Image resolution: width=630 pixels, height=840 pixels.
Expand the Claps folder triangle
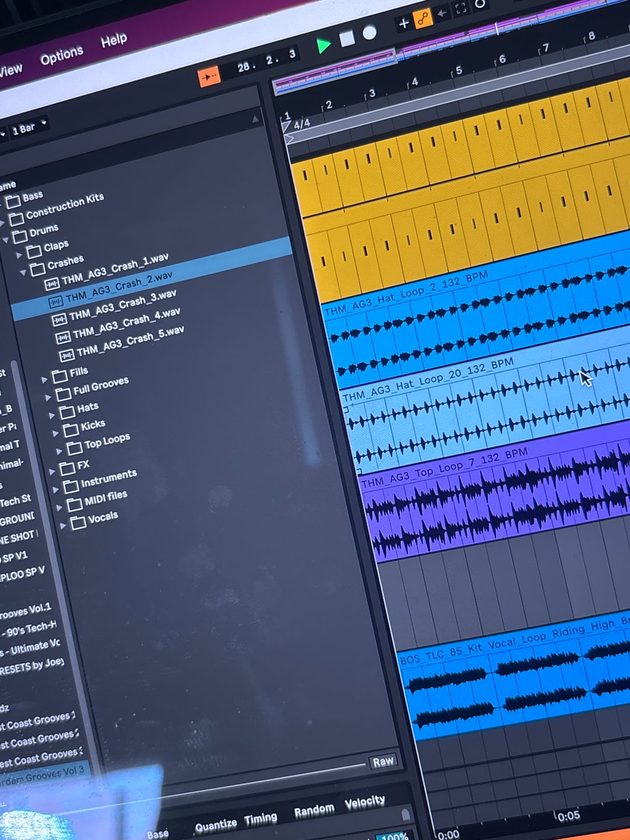(19, 256)
